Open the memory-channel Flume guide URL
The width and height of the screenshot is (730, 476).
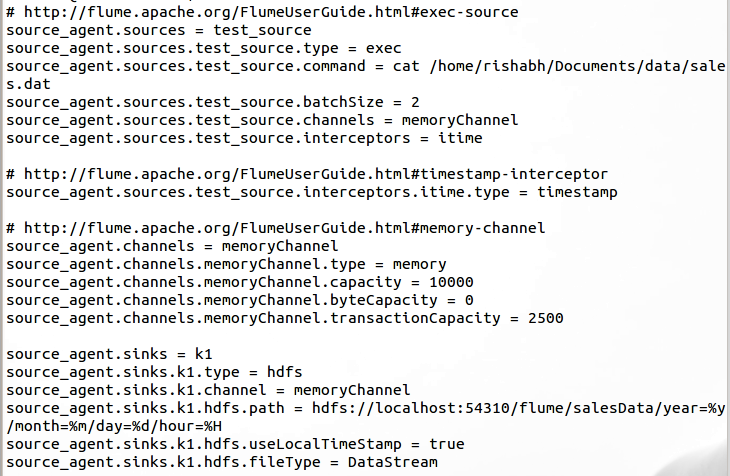click(284, 228)
